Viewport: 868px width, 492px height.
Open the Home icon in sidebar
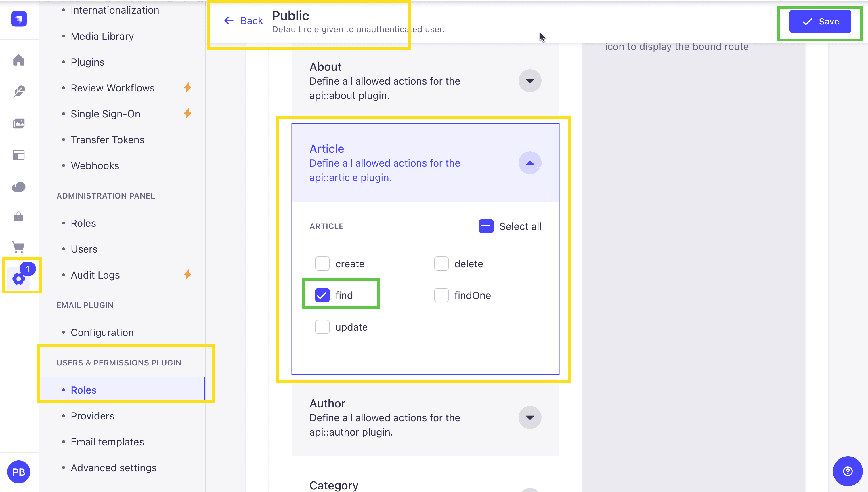coord(19,60)
